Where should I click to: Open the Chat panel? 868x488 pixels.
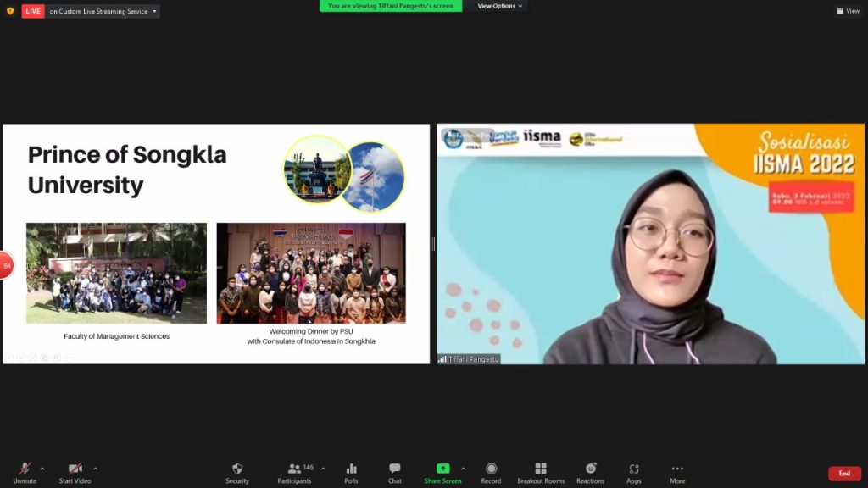click(395, 473)
